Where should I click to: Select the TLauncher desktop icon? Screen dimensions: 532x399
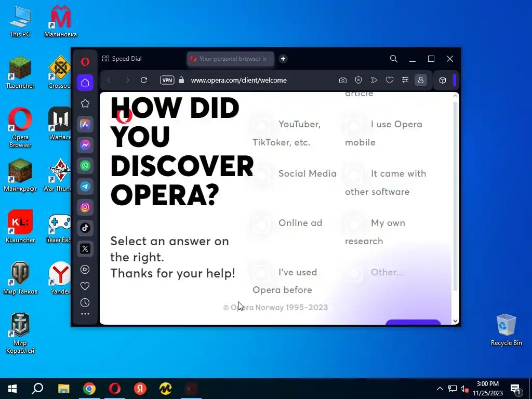[20, 73]
